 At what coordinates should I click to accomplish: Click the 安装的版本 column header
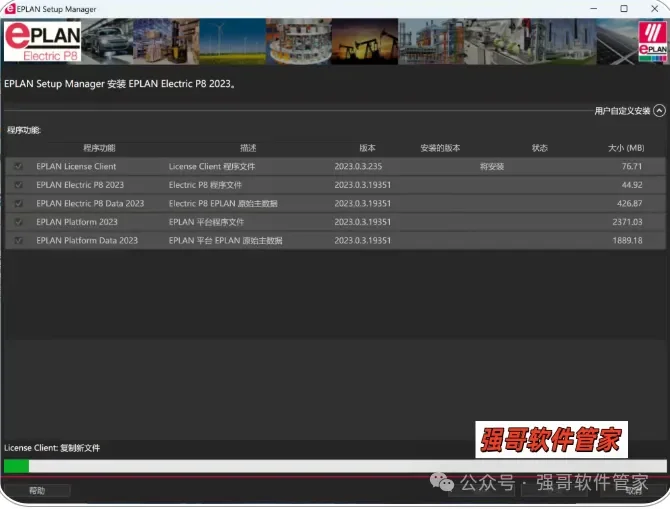440,148
